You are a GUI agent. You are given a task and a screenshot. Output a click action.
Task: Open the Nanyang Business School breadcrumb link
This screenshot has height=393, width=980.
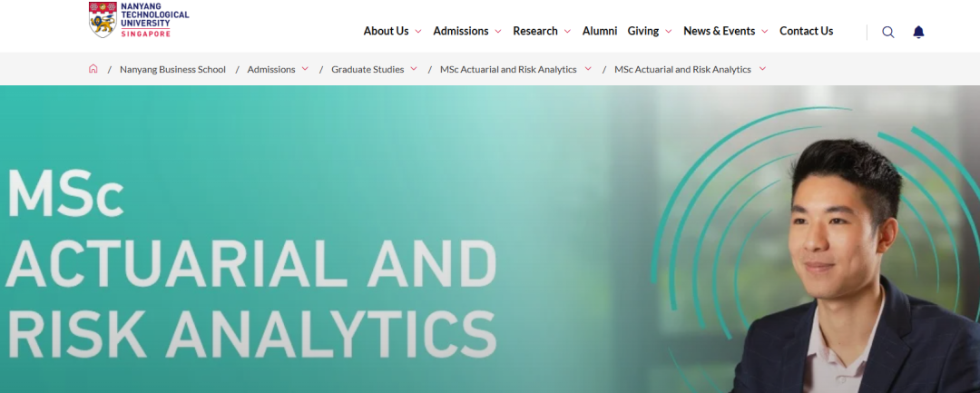coord(172,69)
